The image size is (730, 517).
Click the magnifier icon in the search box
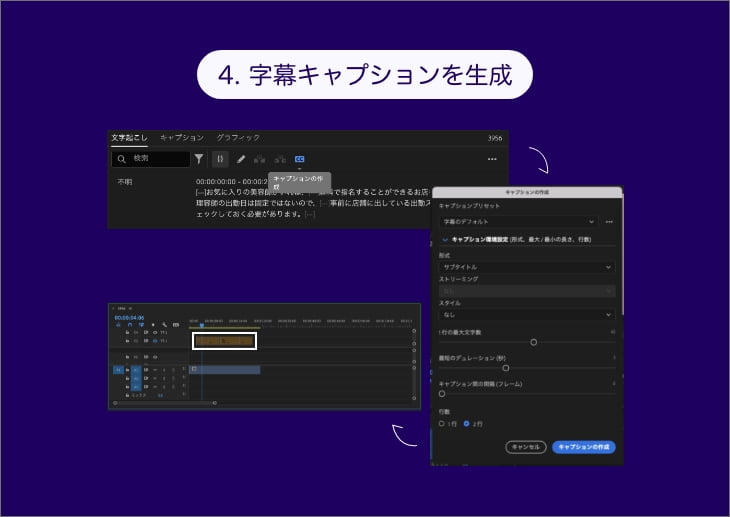121,159
